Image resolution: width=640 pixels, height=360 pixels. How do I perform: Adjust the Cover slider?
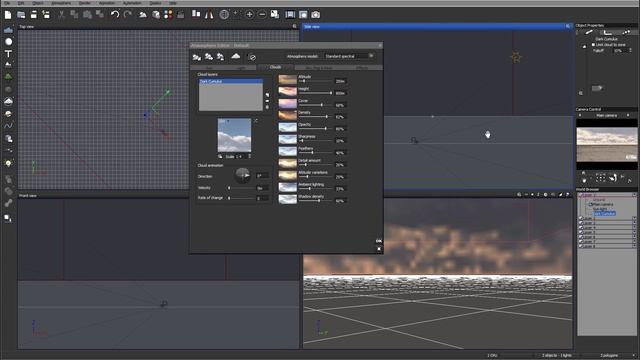pos(316,105)
